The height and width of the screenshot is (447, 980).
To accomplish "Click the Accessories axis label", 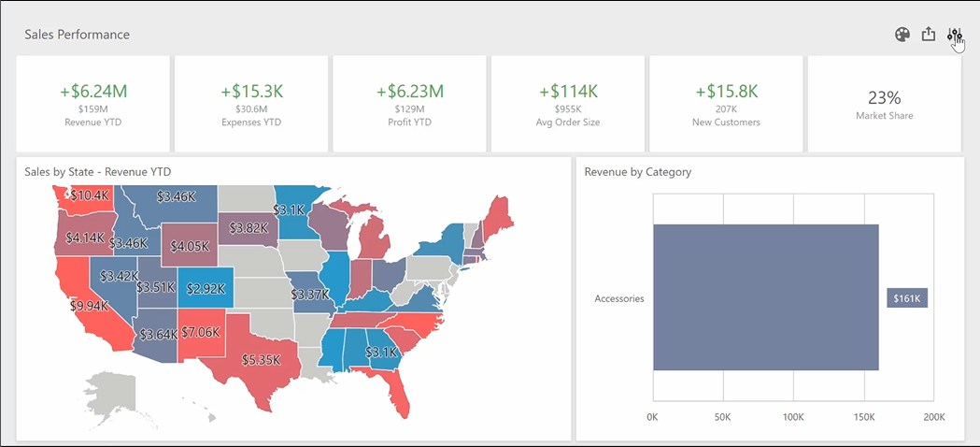I will pos(619,298).
